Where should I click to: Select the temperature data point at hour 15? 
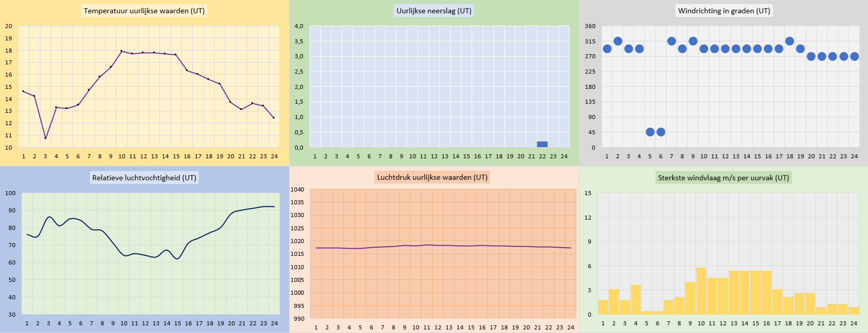(x=176, y=55)
